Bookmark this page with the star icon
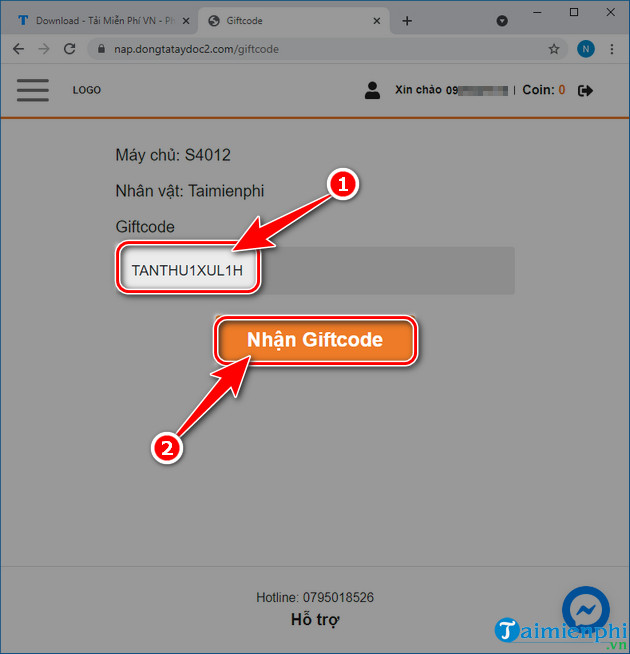Image resolution: width=630 pixels, height=654 pixels. pos(554,48)
